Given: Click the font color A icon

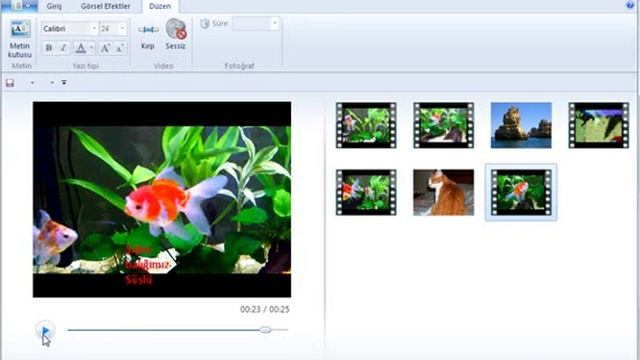Looking at the screenshot, I should tap(81, 48).
